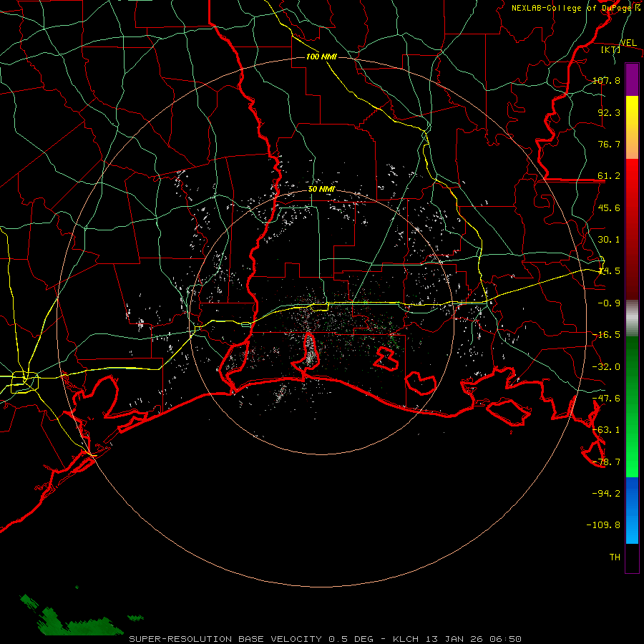
Task: Pick the yellow-orange segment of the velocity scale
Action: (x=632, y=127)
